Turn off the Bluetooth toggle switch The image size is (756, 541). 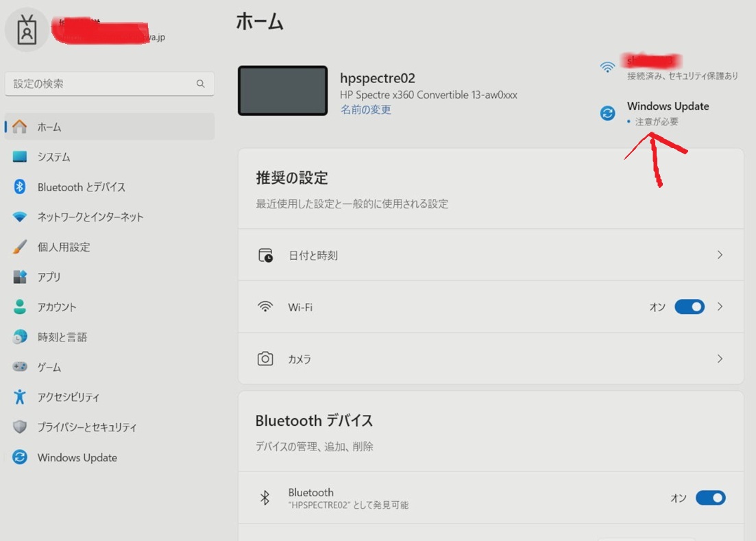(x=710, y=498)
